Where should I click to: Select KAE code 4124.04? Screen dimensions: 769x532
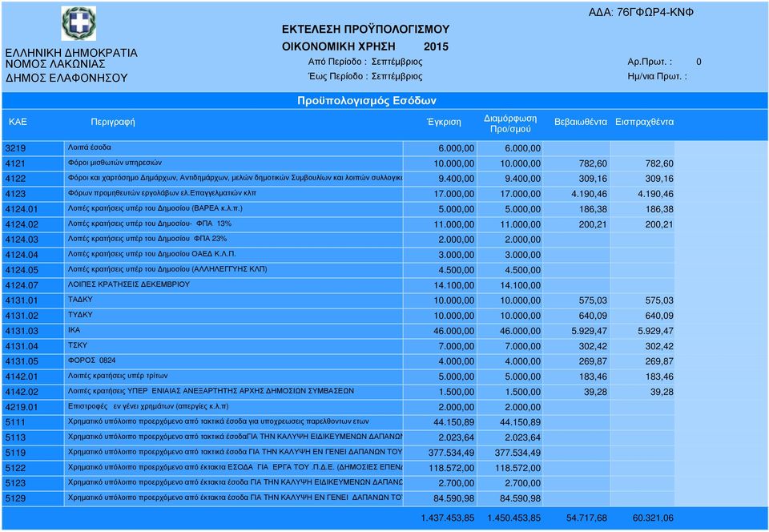[x=22, y=255]
